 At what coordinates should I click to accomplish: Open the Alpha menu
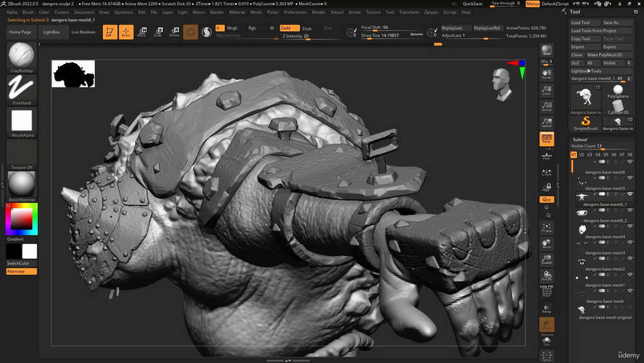tap(12, 12)
